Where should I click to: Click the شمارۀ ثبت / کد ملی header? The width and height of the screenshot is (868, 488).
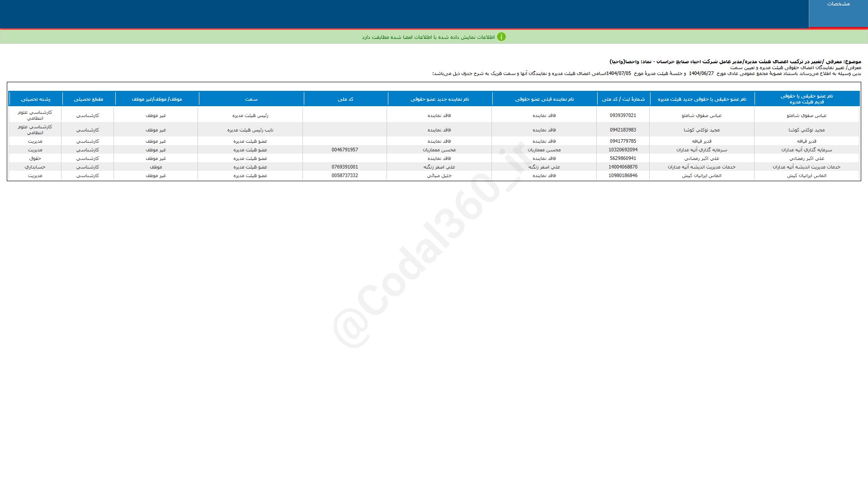tap(623, 99)
